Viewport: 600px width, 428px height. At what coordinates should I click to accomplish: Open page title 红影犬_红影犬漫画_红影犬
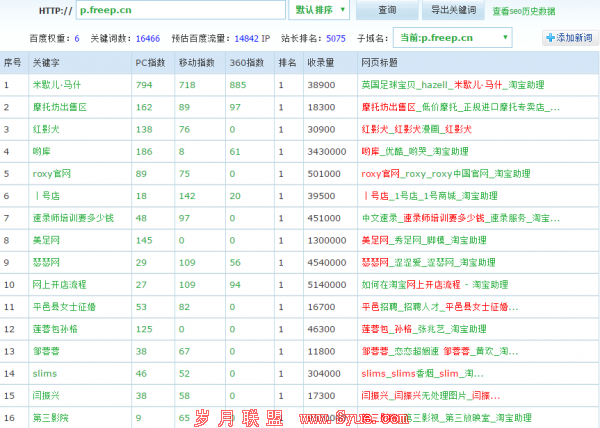416,129
